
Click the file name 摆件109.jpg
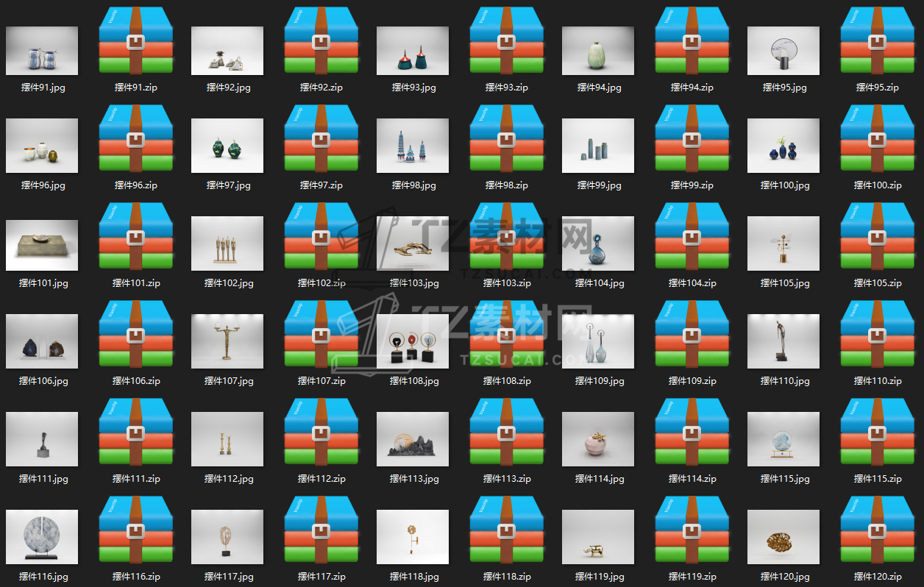click(x=600, y=381)
